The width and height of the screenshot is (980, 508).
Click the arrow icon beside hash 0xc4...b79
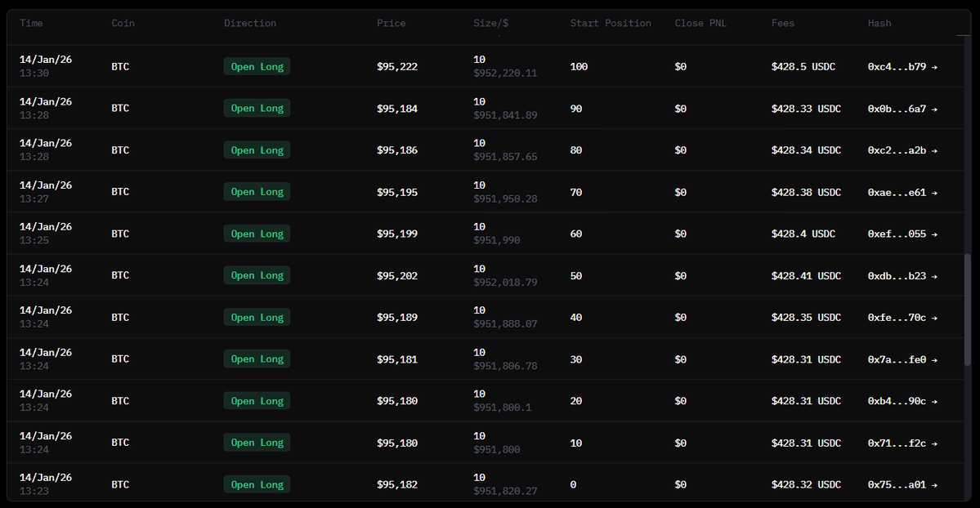934,67
